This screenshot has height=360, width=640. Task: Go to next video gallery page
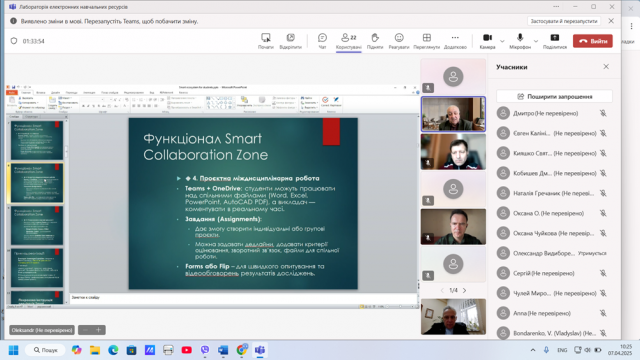click(x=464, y=290)
